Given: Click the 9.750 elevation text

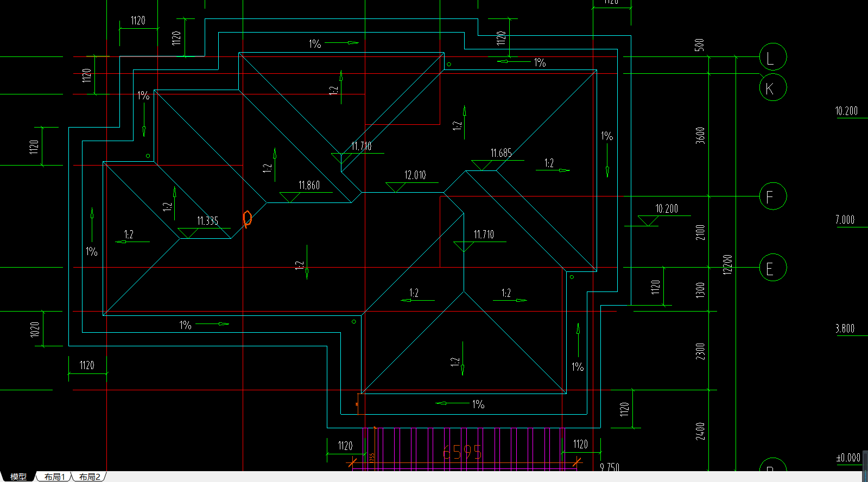Looking at the screenshot, I should pyautogui.click(x=610, y=467).
